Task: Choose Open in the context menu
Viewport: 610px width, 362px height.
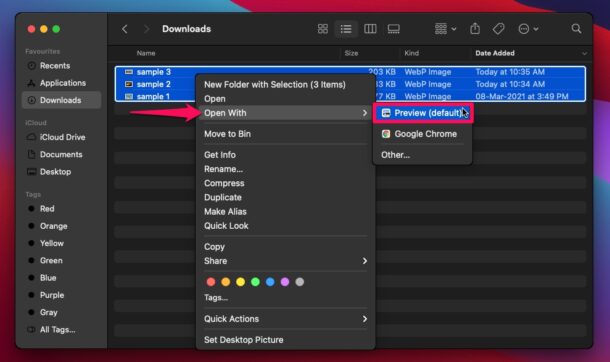Action: pos(286,99)
